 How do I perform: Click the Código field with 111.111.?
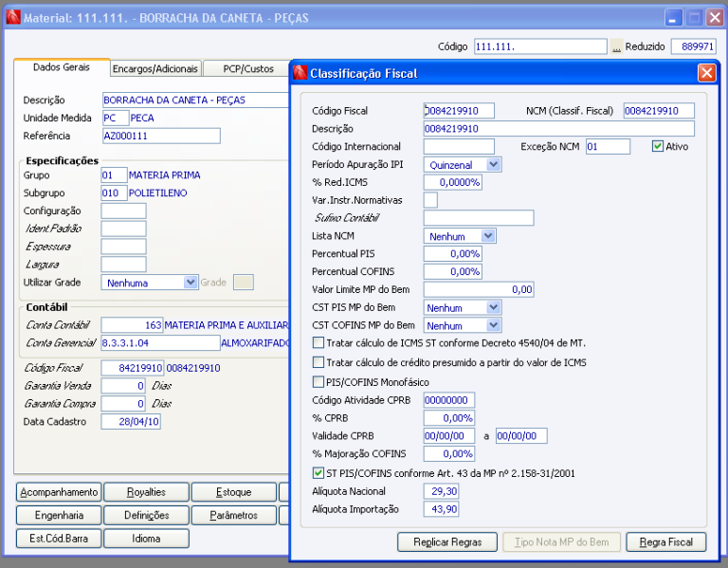point(540,46)
